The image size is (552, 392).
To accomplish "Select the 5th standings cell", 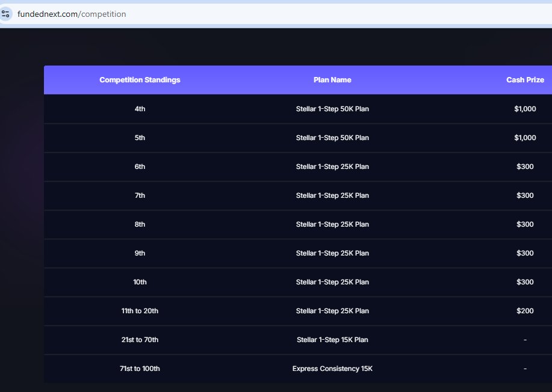I will point(140,138).
